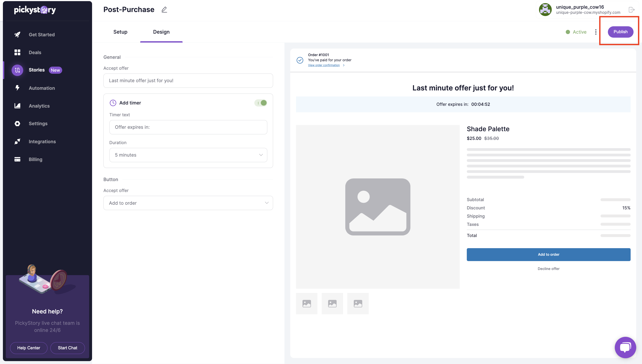Click the unique_purple_cow16 username
This screenshot has width=642, height=364.
coord(580,7)
